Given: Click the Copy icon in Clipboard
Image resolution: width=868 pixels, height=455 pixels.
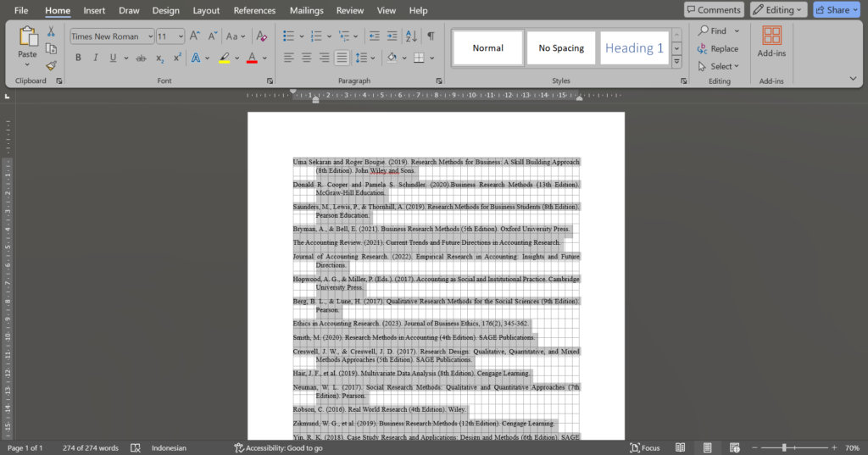Looking at the screenshot, I should click(51, 48).
